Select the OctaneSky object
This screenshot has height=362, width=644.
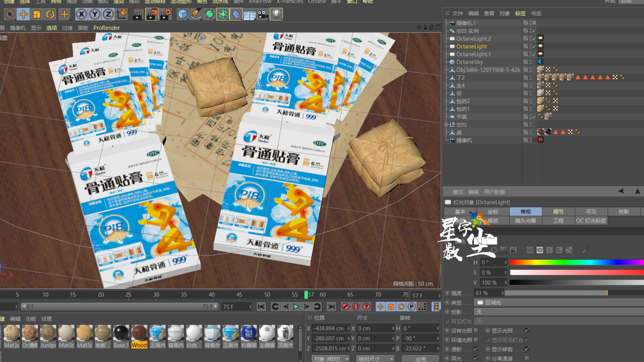[469, 62]
